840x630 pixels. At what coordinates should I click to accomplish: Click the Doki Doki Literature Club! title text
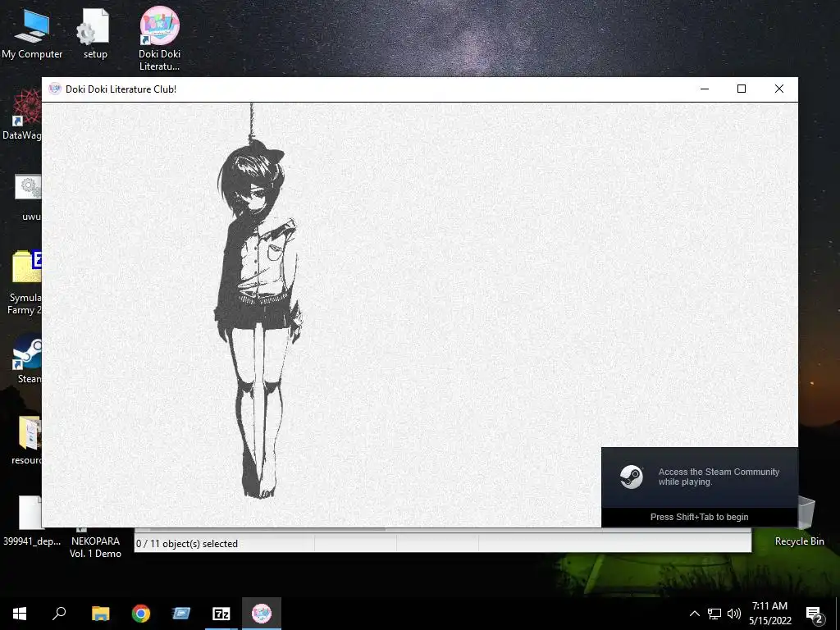point(121,89)
